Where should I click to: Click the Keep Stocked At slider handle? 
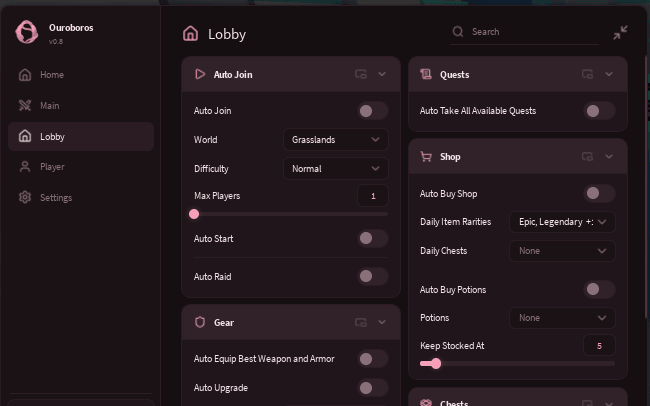point(435,364)
